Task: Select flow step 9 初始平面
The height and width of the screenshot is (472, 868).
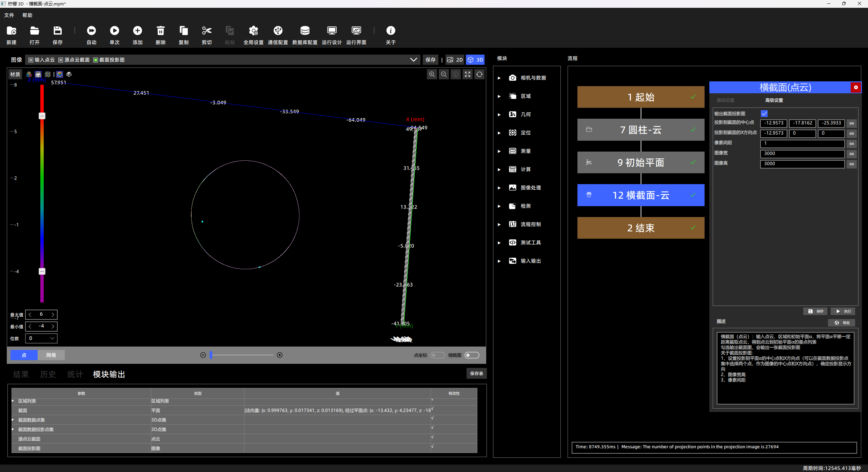Action: click(x=641, y=162)
